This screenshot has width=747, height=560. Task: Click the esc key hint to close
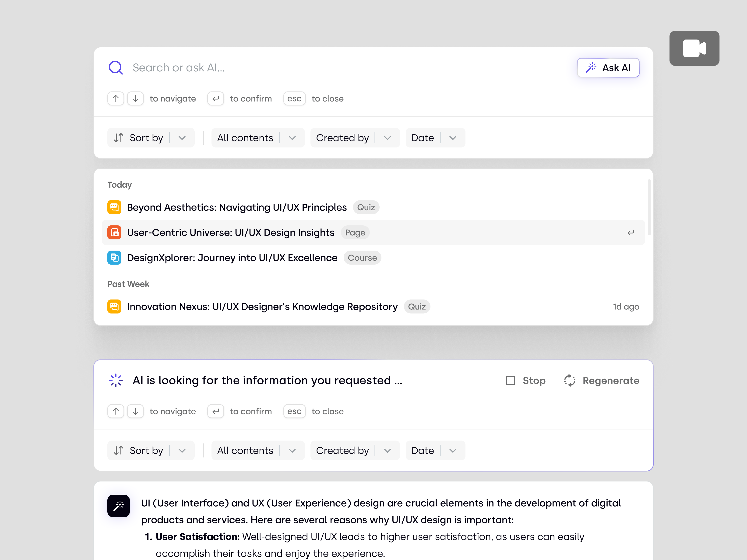(294, 98)
